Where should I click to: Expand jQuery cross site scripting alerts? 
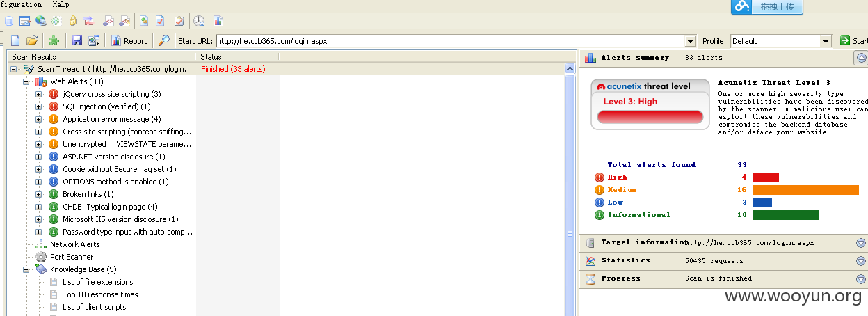(39, 94)
